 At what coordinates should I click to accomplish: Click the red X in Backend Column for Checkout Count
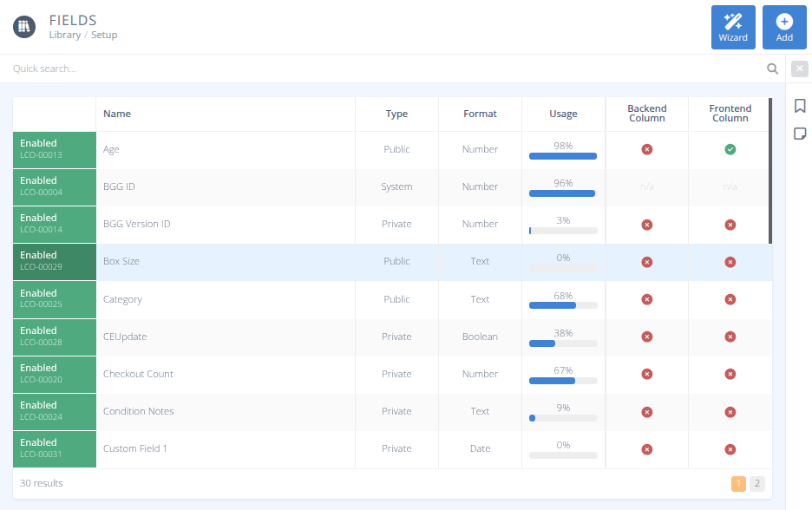tap(646, 374)
